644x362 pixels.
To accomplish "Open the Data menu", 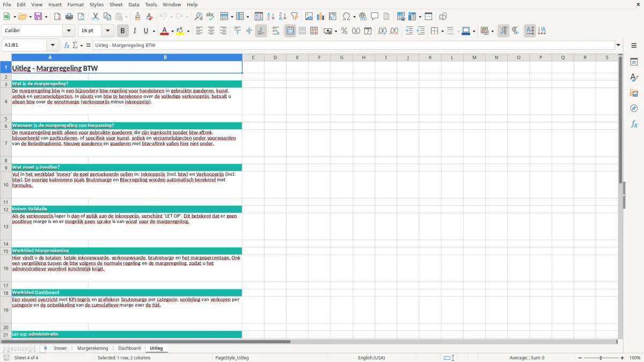I will [134, 4].
